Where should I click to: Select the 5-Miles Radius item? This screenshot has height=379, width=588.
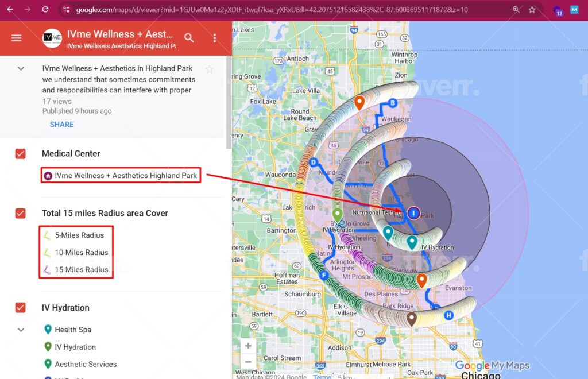[79, 235]
